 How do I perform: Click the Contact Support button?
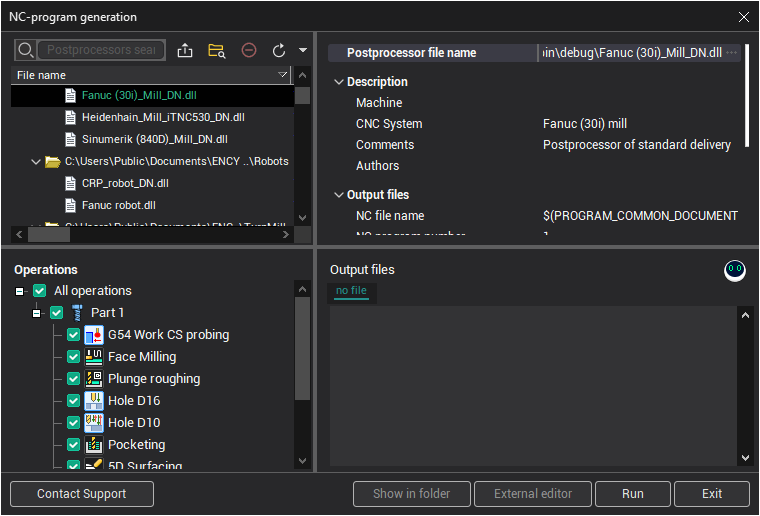point(81,494)
